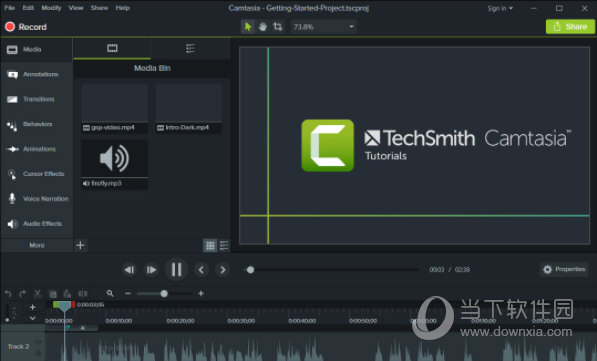Viewport: 597px width, 361px height.
Task: Open the Annotations panel
Action: pyautogui.click(x=37, y=74)
